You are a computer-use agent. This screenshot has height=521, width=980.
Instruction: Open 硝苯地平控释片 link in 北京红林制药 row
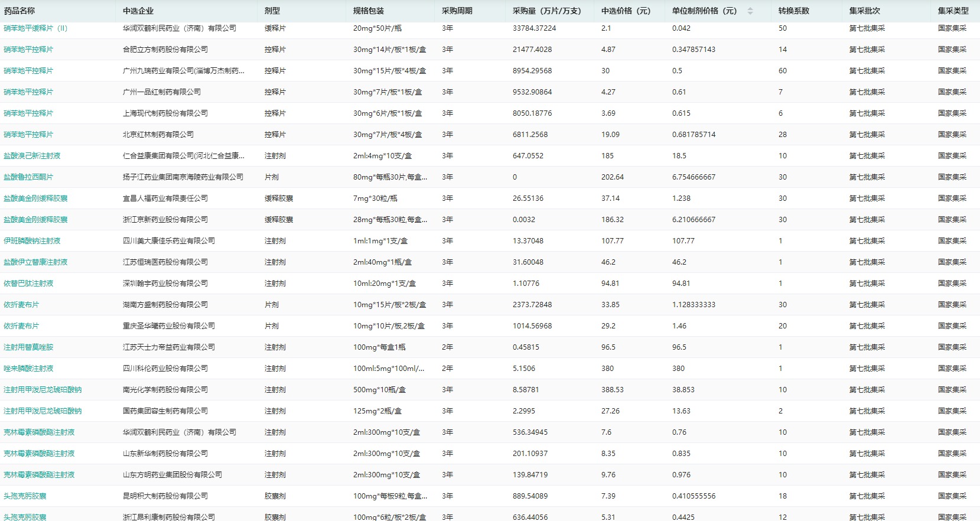point(28,135)
